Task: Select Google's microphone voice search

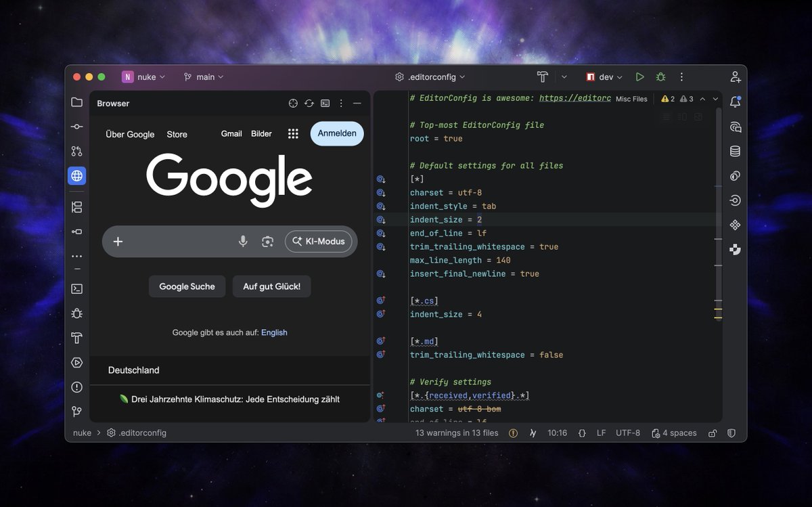Action: [x=243, y=242]
